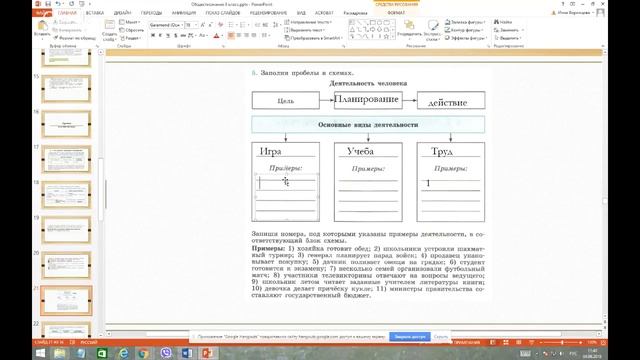Image resolution: width=640 pixels, height=360 pixels.
Task: Open Shape Outline (Контур фигуры) dropdown
Action: [x=465, y=30]
